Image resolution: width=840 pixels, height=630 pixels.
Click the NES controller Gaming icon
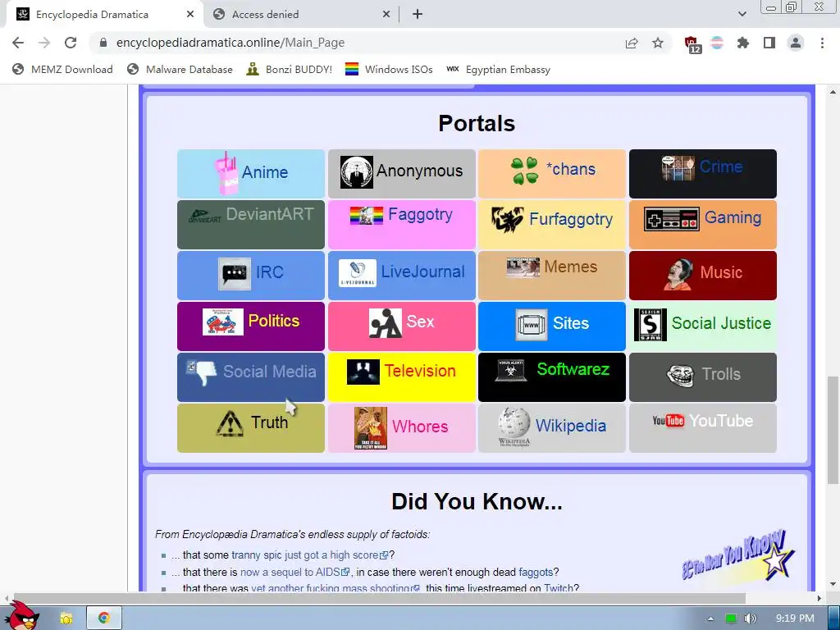coord(672,219)
